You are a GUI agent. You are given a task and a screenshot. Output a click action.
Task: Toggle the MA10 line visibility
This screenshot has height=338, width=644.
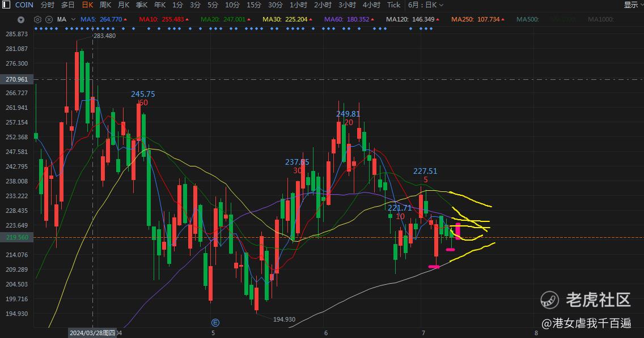point(163,19)
